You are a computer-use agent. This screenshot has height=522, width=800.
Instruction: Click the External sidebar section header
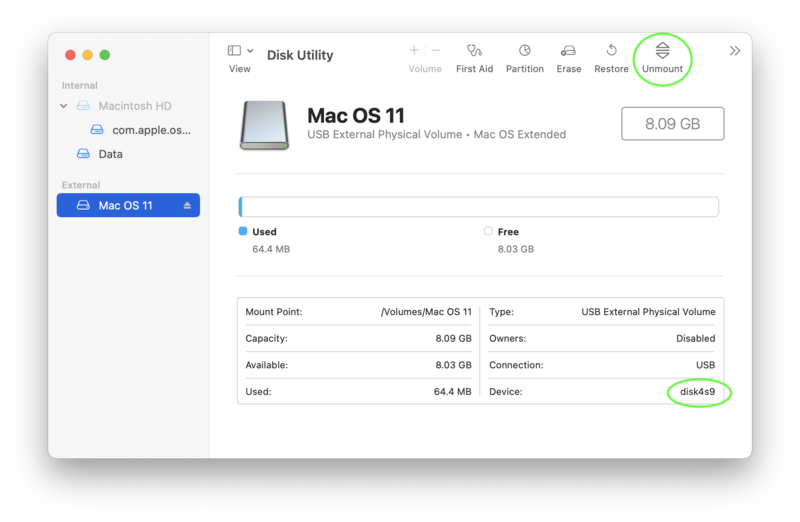pos(81,185)
